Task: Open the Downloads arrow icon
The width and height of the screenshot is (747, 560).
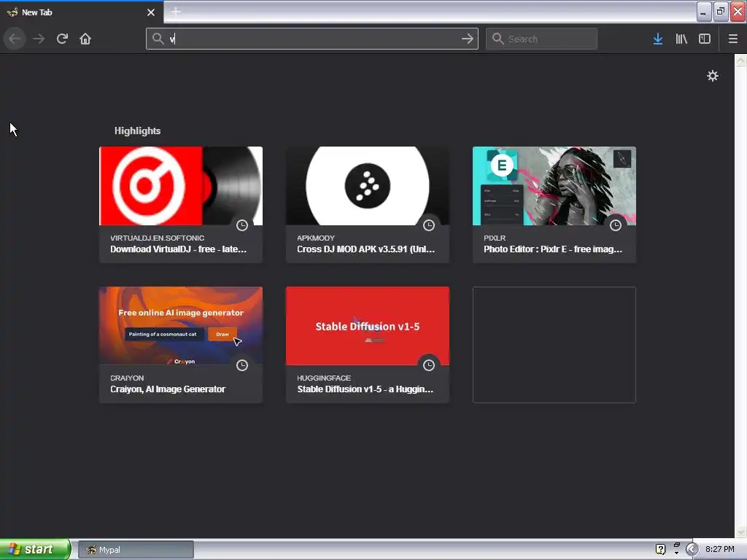Action: click(x=658, y=39)
